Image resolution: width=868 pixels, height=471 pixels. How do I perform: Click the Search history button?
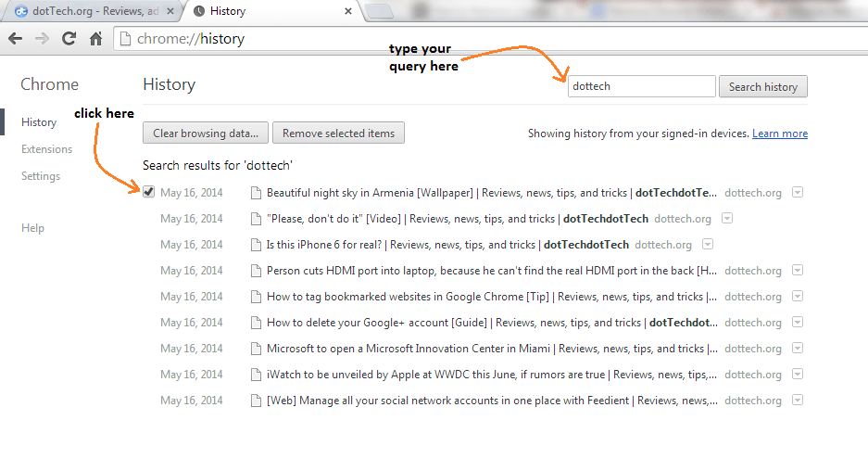(x=762, y=86)
